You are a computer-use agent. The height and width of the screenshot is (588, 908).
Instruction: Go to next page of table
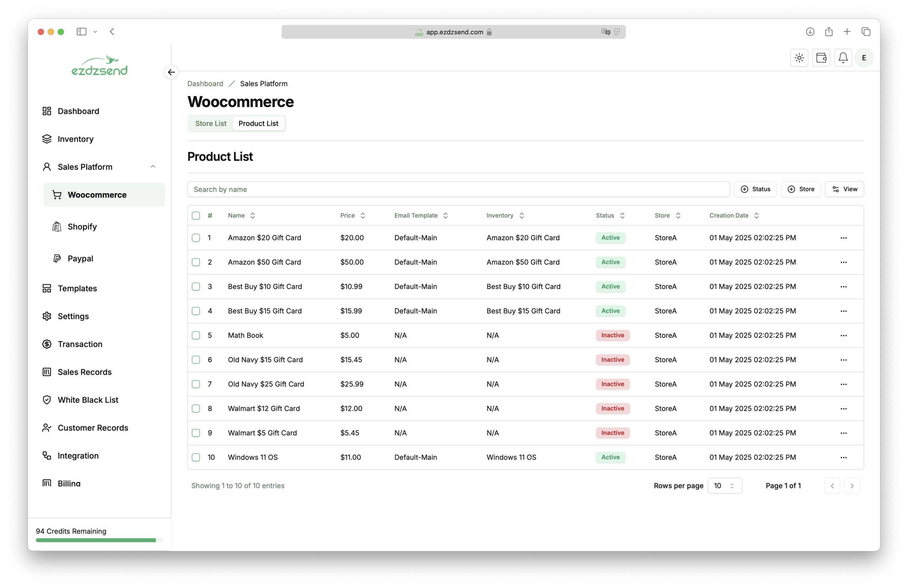coord(852,486)
